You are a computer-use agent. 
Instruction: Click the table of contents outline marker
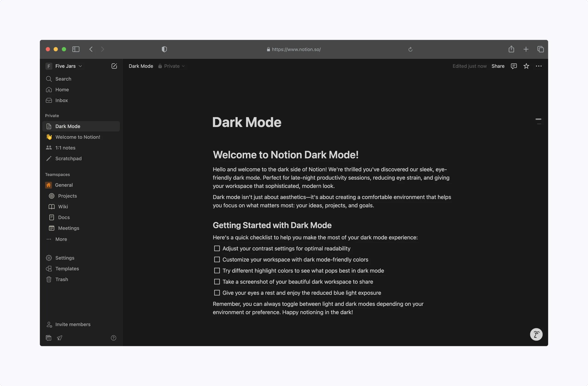click(x=538, y=121)
